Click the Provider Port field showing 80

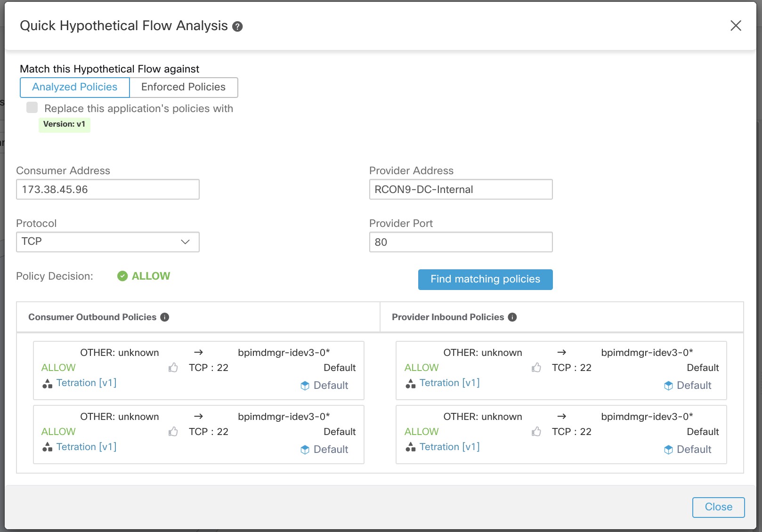click(x=461, y=242)
